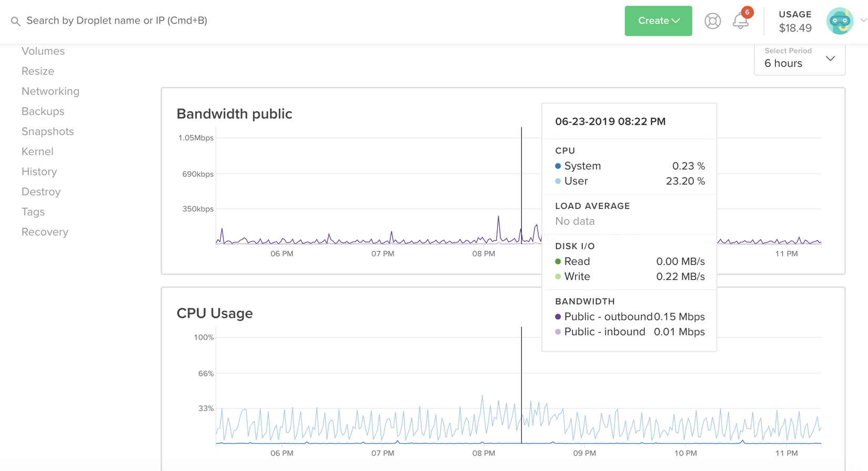Open the Volumes section

[43, 51]
